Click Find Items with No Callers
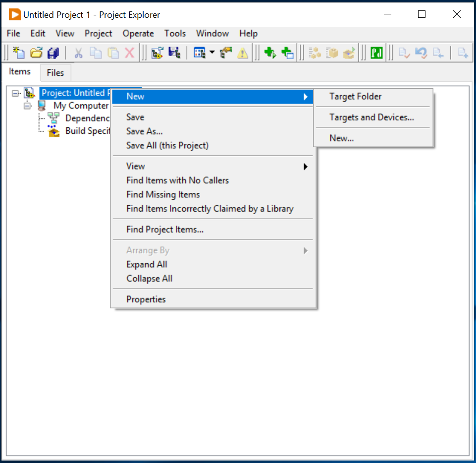 click(177, 180)
